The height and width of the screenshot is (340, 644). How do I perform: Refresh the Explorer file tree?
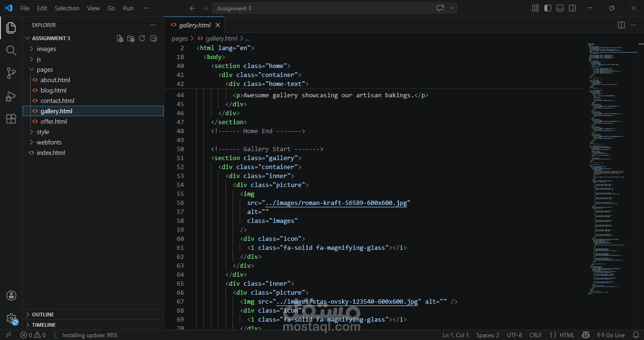pos(142,38)
